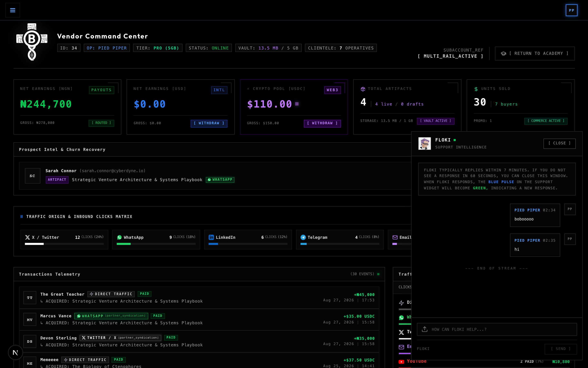Click the Units Sold dollar icon

coord(476,89)
